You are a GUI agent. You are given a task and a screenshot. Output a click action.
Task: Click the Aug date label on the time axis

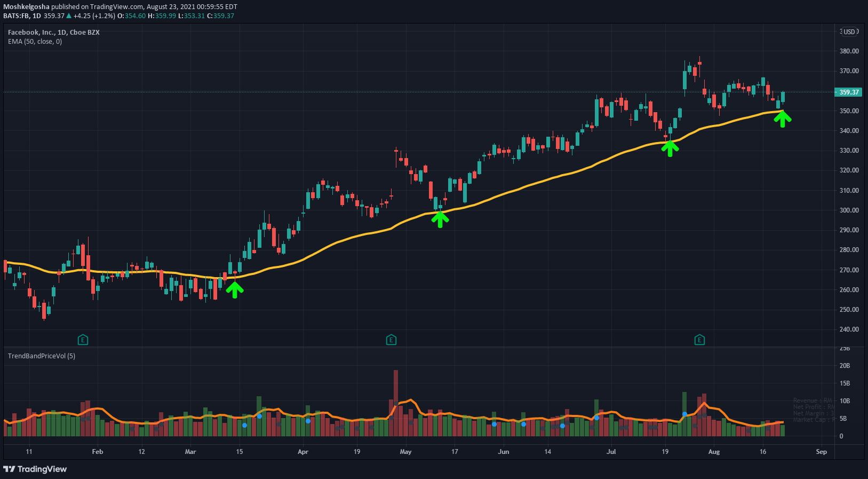click(x=714, y=452)
